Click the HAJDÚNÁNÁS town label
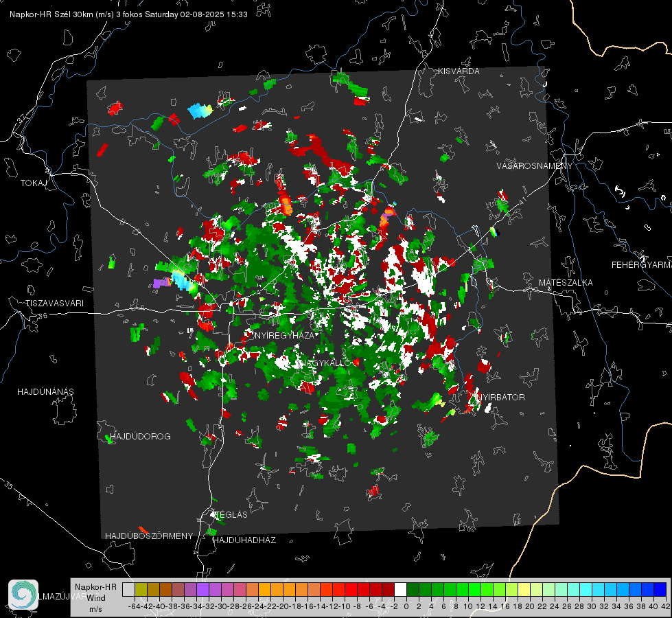 tap(45, 392)
